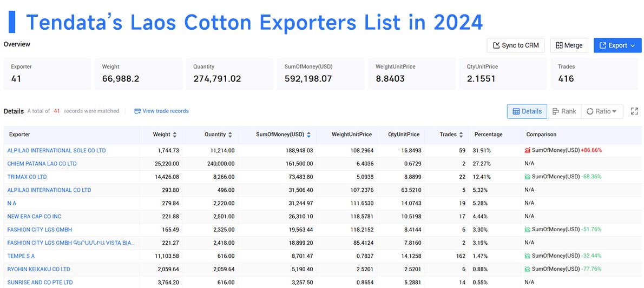Click the fullscreen expand icon
The image size is (644, 288).
pos(635,111)
